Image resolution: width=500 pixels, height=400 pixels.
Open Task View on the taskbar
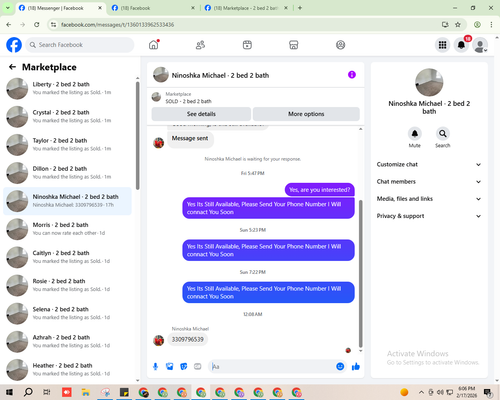point(47,392)
